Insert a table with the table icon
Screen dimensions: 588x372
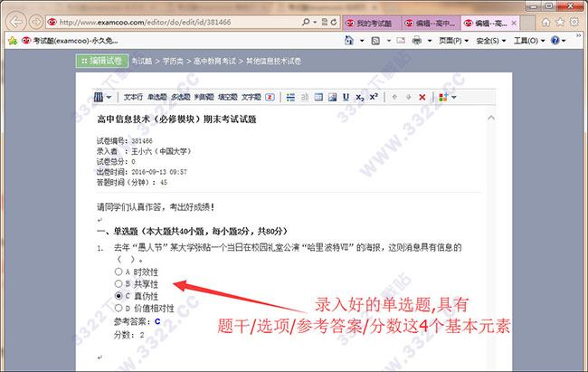[318, 97]
